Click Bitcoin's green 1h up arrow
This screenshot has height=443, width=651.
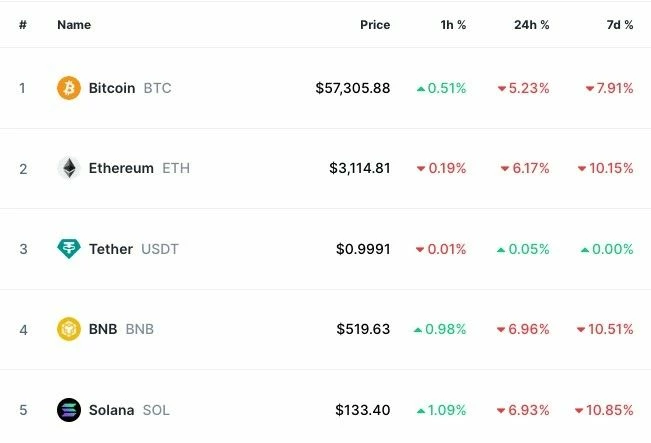(421, 88)
